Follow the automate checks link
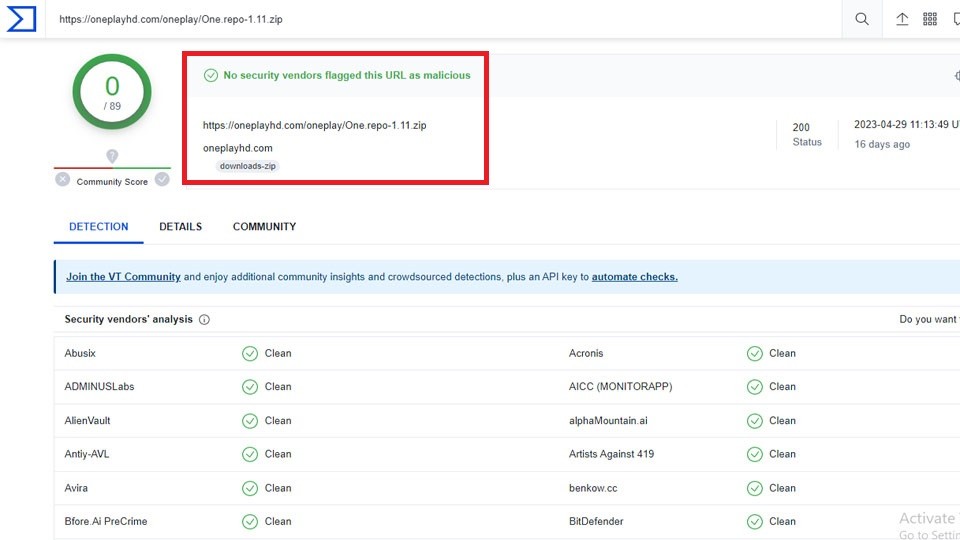Screen dimensions: 960x540 (634, 277)
